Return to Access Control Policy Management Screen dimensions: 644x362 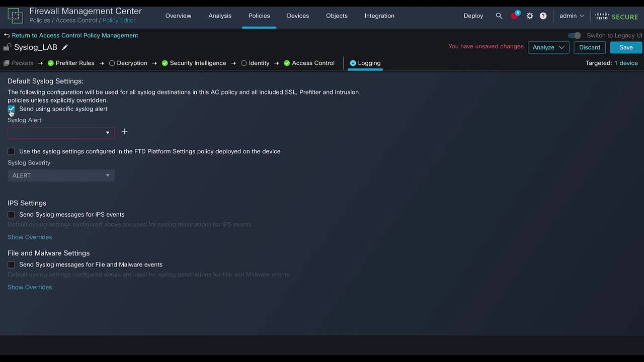(74, 35)
